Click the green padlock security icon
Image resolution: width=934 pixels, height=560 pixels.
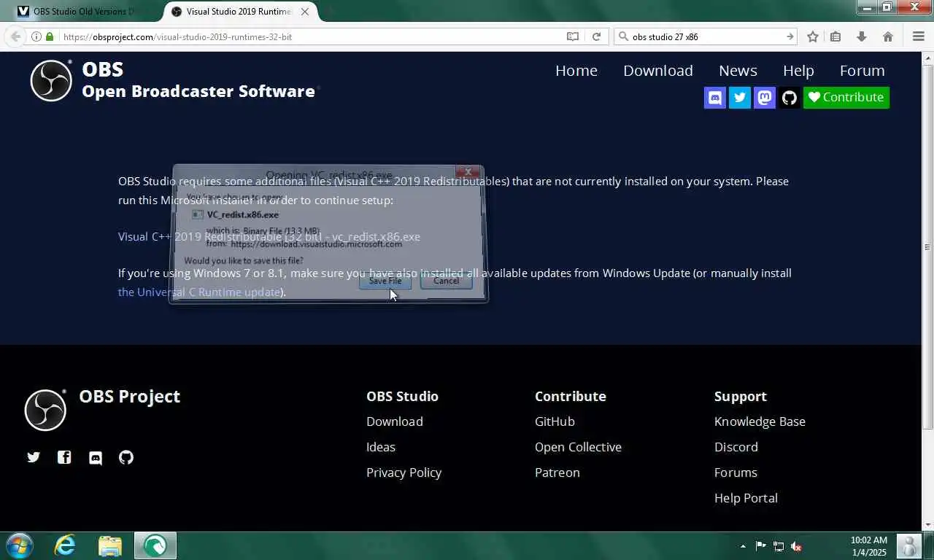pyautogui.click(x=50, y=36)
